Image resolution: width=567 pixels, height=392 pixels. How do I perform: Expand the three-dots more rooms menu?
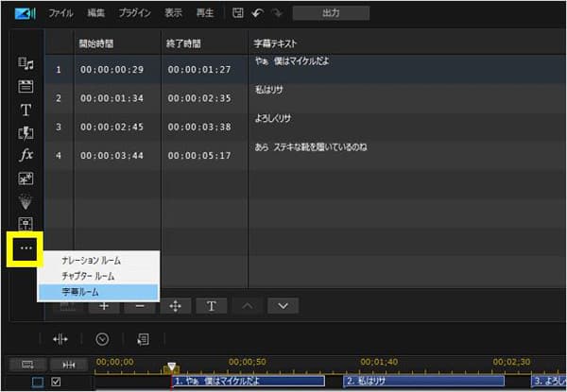(x=26, y=248)
